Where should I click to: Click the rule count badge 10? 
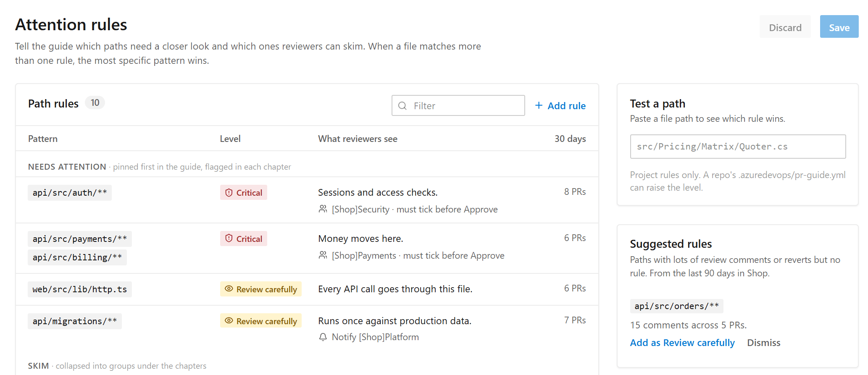point(95,103)
